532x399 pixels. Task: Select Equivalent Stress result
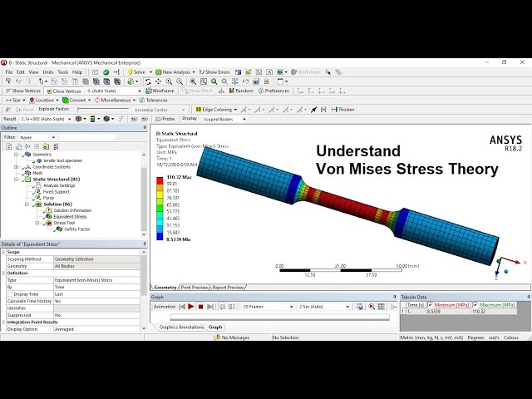(70, 216)
